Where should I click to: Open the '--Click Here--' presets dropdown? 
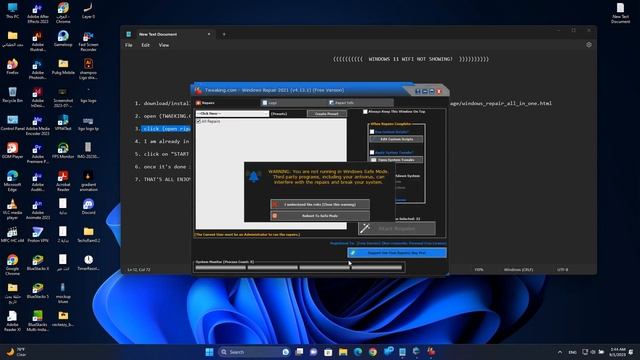pos(232,114)
